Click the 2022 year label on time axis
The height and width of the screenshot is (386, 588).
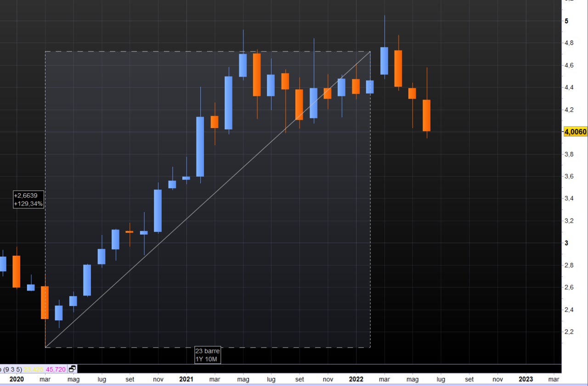(356, 379)
